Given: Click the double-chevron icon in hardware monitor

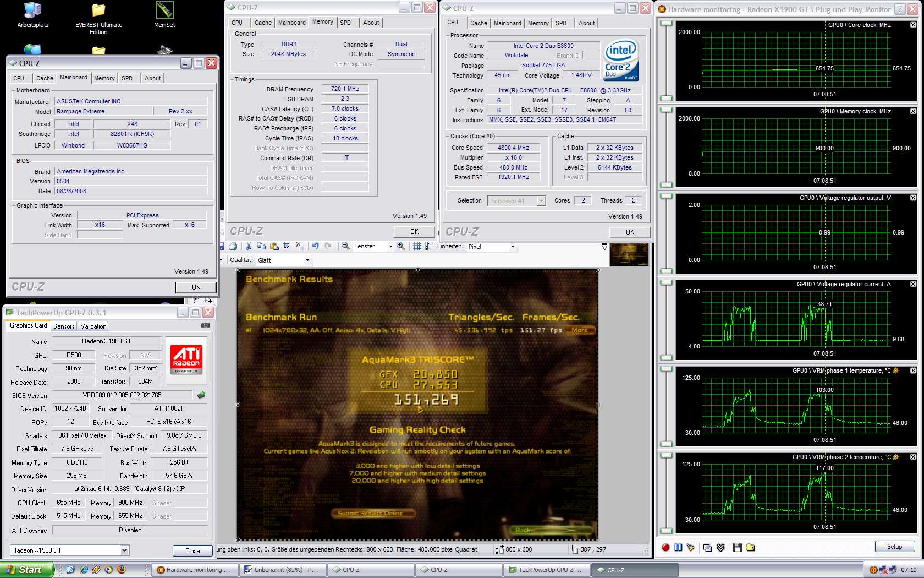Looking at the screenshot, I should pyautogui.click(x=721, y=547).
